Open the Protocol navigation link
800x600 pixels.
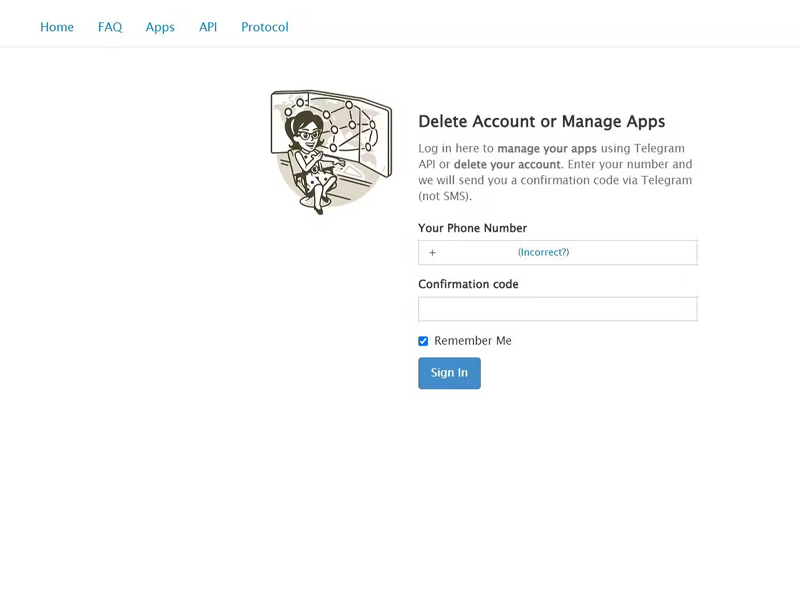click(x=265, y=27)
